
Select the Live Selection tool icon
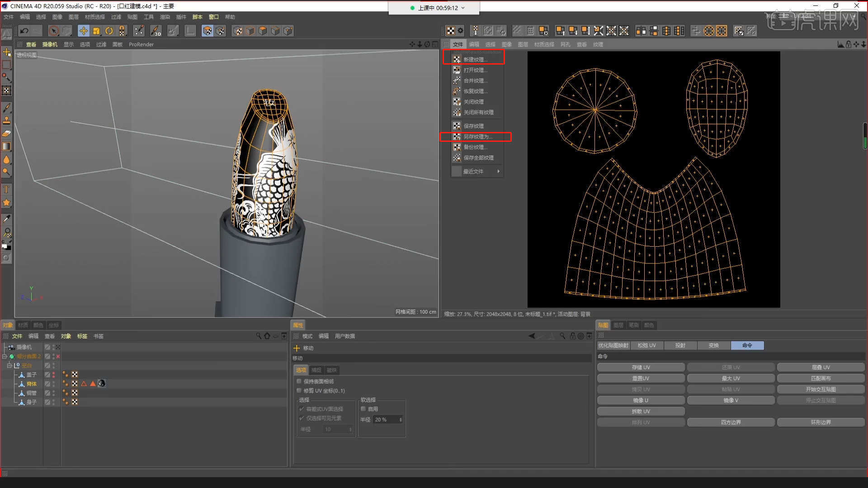coord(54,31)
